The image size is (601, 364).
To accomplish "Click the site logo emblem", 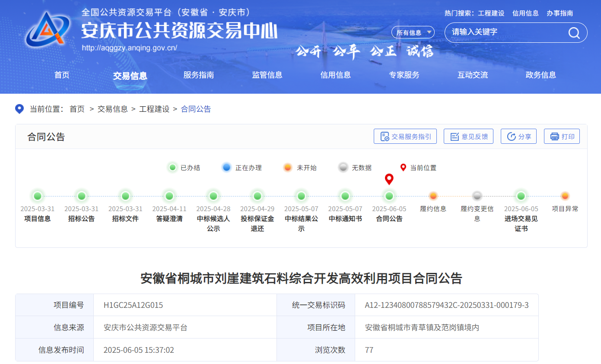I will pyautogui.click(x=48, y=29).
